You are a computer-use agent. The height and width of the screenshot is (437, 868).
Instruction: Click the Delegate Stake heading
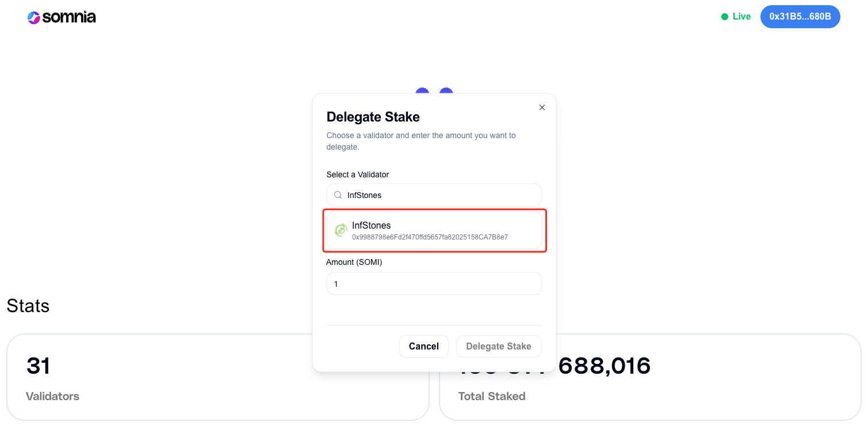pos(373,117)
